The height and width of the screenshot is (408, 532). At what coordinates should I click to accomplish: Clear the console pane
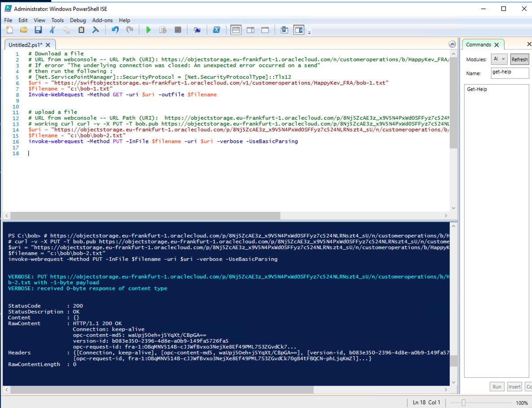tap(96, 30)
